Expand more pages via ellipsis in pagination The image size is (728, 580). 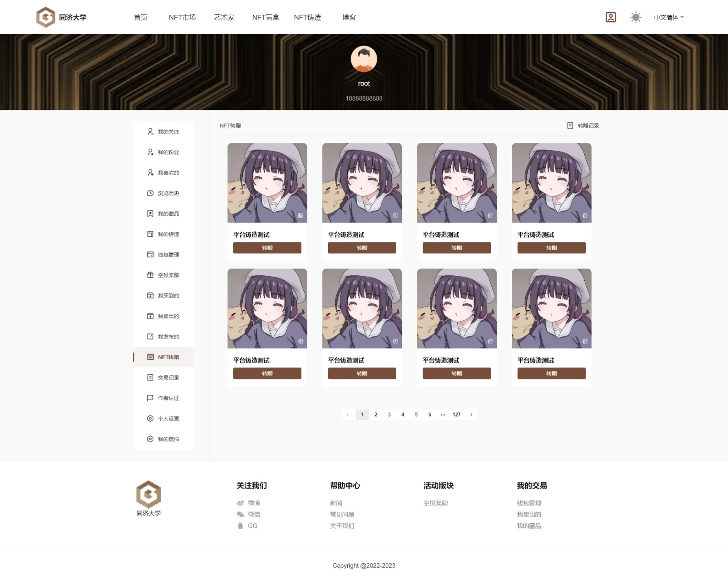(443, 415)
